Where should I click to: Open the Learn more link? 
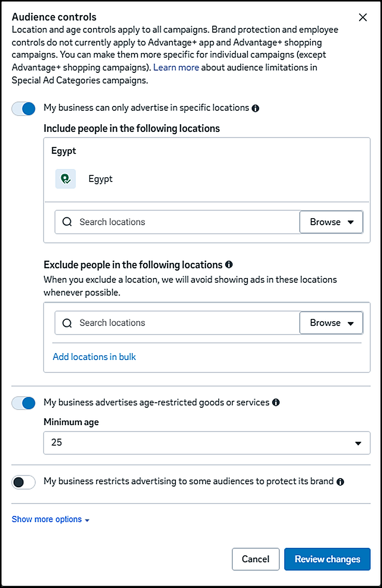176,67
